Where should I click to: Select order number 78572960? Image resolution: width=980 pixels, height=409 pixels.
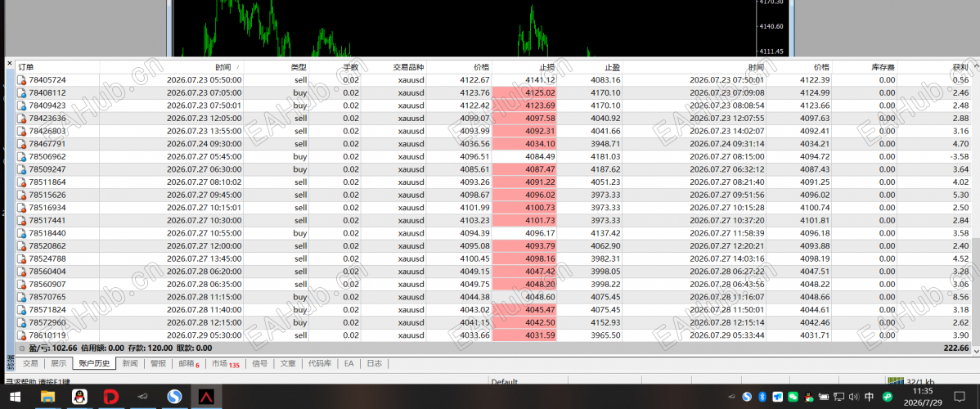[x=47, y=322]
